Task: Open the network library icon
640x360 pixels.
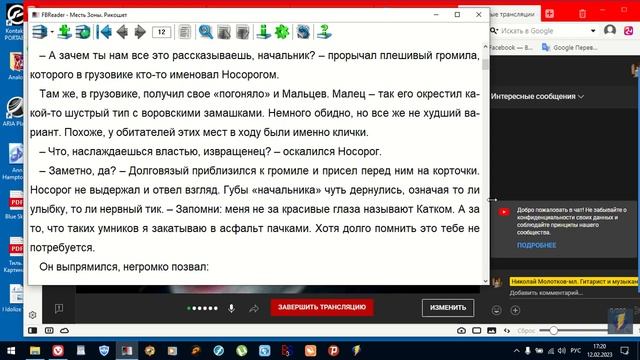Action: [83, 32]
